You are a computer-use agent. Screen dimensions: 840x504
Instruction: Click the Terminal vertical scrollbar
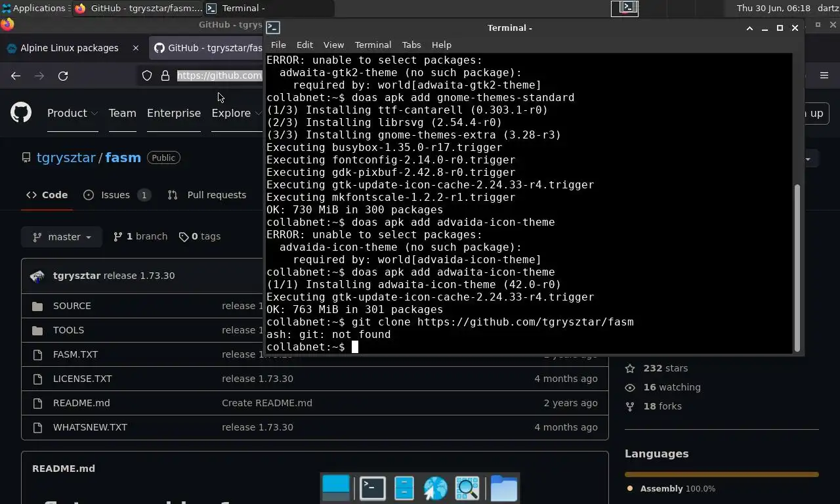tap(797, 267)
